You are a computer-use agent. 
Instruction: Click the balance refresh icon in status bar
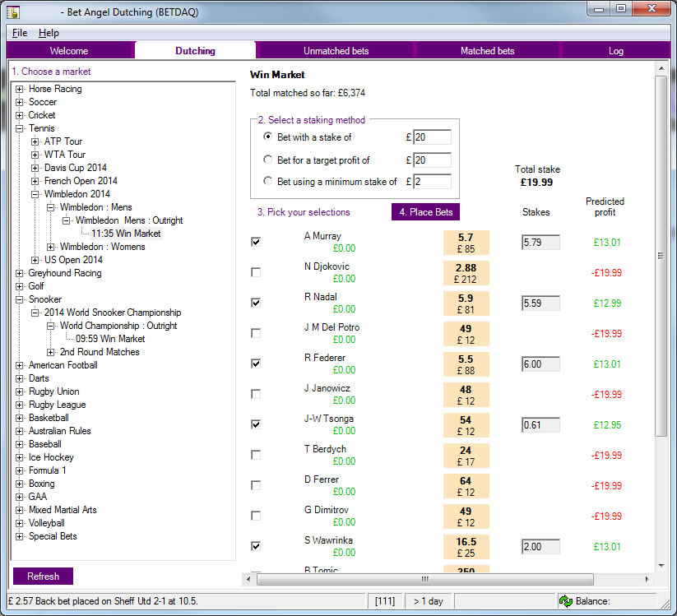[566, 601]
